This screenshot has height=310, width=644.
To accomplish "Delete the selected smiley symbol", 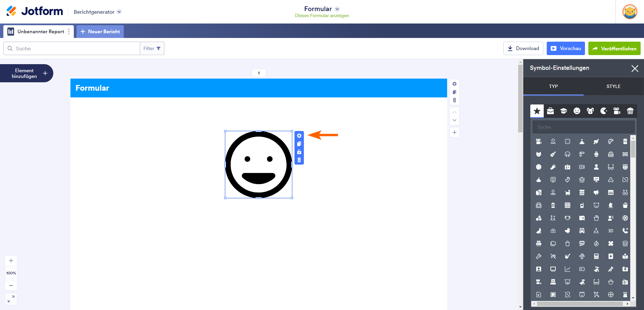I will pyautogui.click(x=299, y=160).
